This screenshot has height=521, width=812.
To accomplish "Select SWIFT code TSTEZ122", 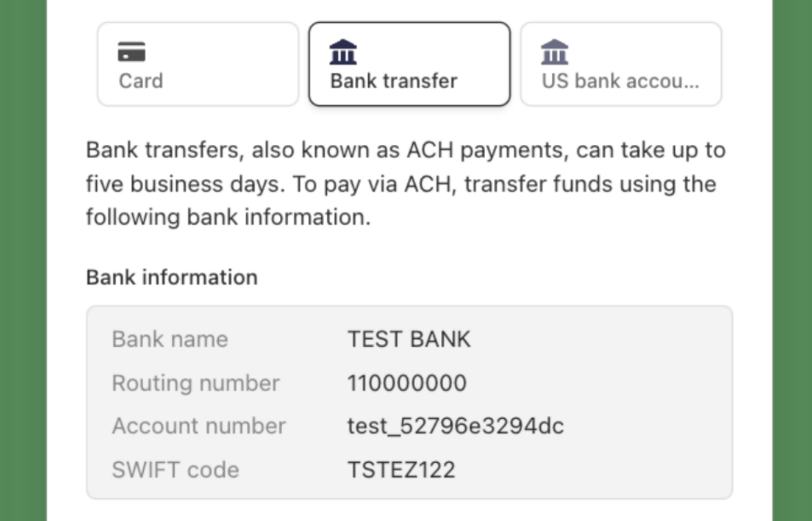I will [401, 469].
